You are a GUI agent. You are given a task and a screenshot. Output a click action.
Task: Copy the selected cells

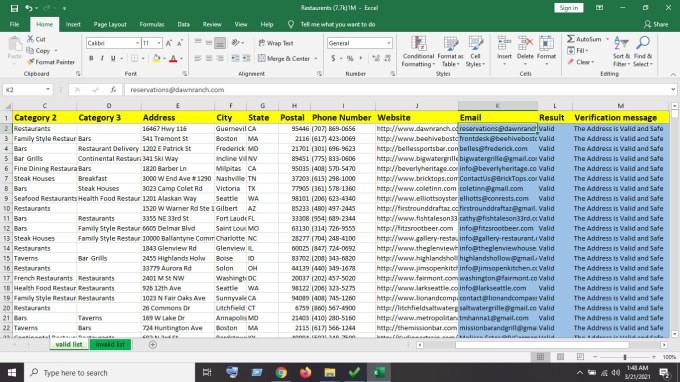[39, 51]
